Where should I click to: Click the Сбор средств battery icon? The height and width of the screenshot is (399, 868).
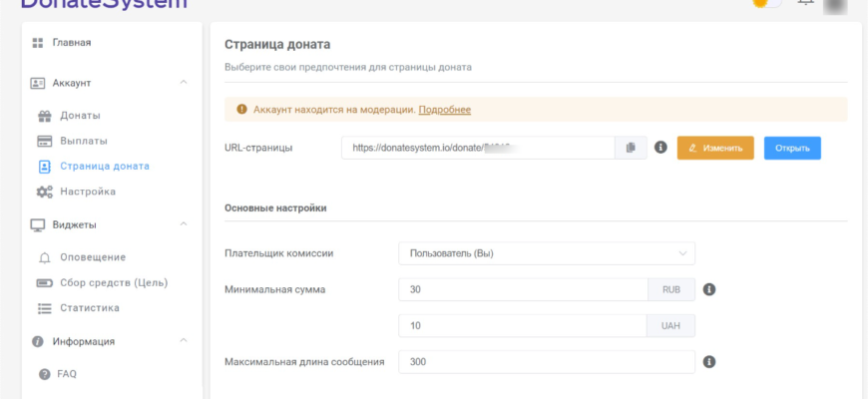44,283
